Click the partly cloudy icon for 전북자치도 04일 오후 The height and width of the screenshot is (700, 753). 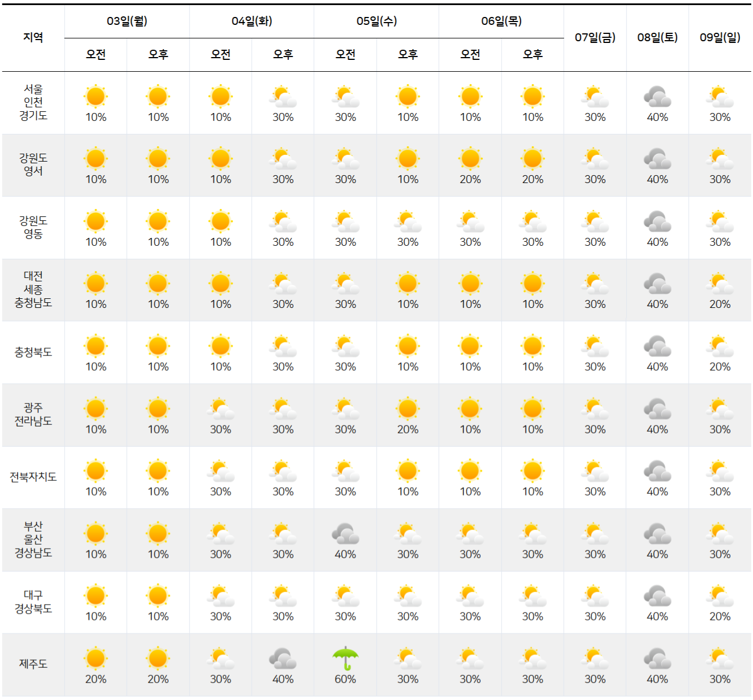[283, 471]
